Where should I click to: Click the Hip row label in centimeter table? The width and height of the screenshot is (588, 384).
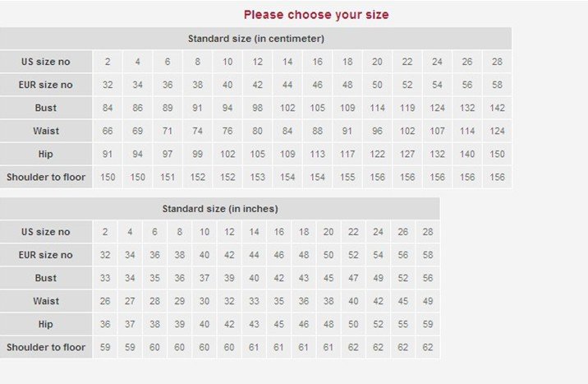click(x=46, y=154)
